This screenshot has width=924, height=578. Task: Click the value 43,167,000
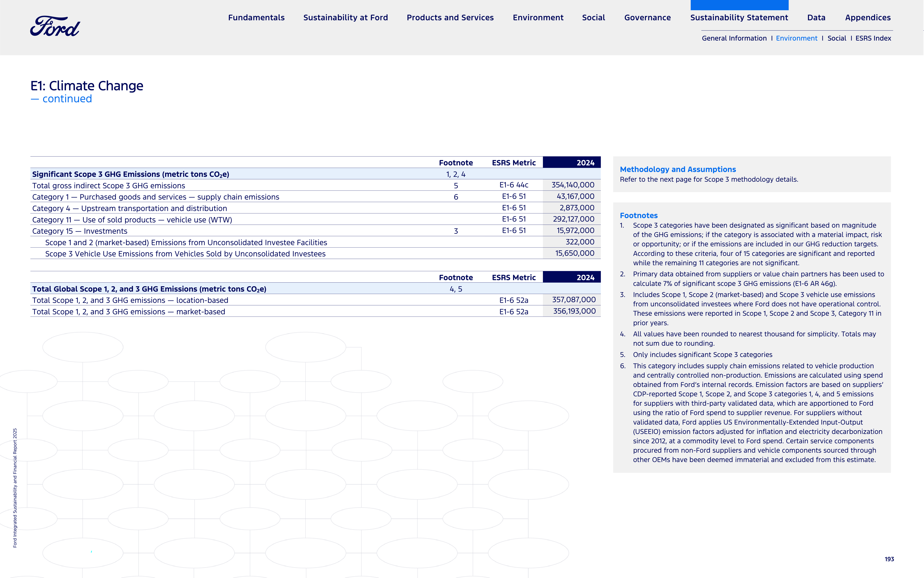tap(575, 196)
